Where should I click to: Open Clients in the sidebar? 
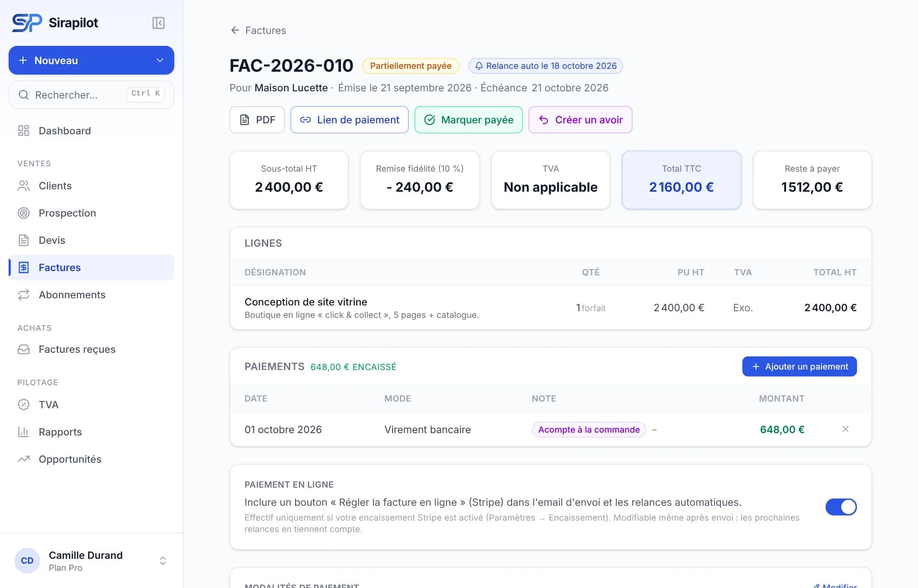[x=91, y=186]
